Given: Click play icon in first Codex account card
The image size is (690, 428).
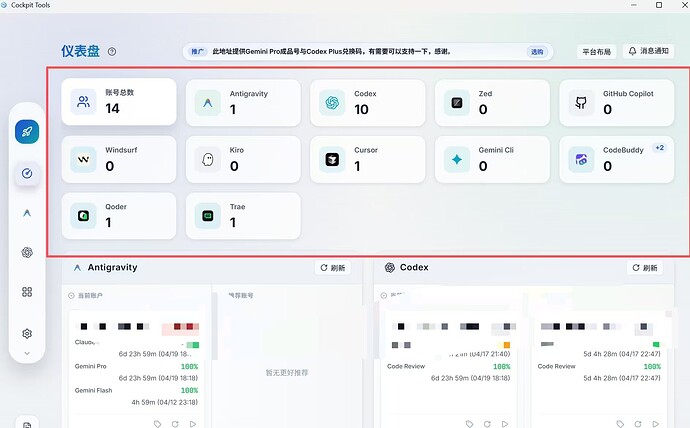Looking at the screenshot, I should 505,424.
